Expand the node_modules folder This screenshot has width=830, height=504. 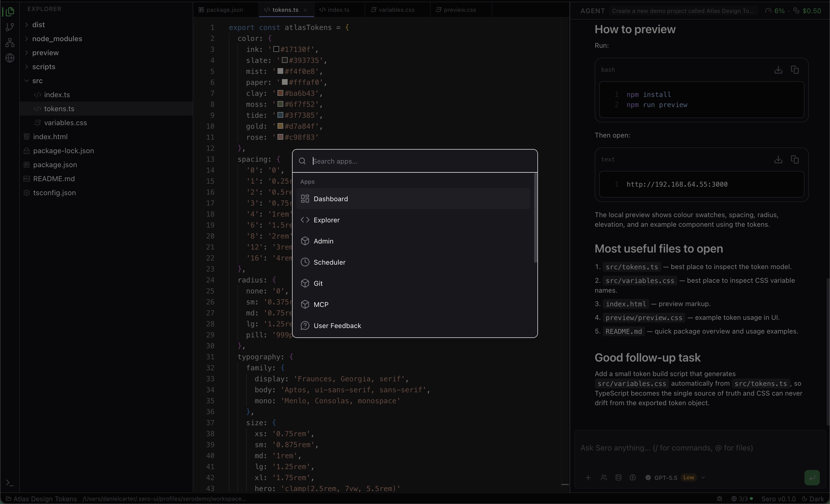57,39
